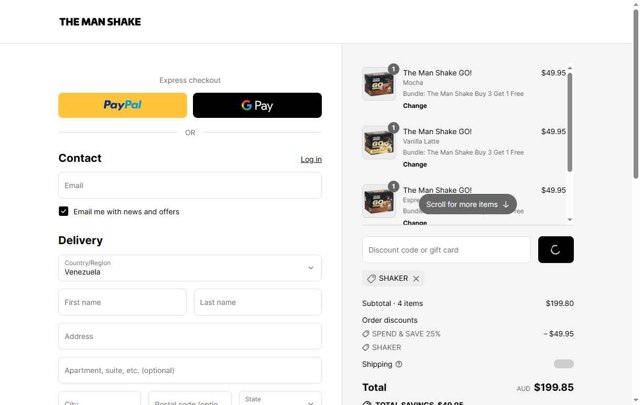Click the Address field

[x=190, y=336]
